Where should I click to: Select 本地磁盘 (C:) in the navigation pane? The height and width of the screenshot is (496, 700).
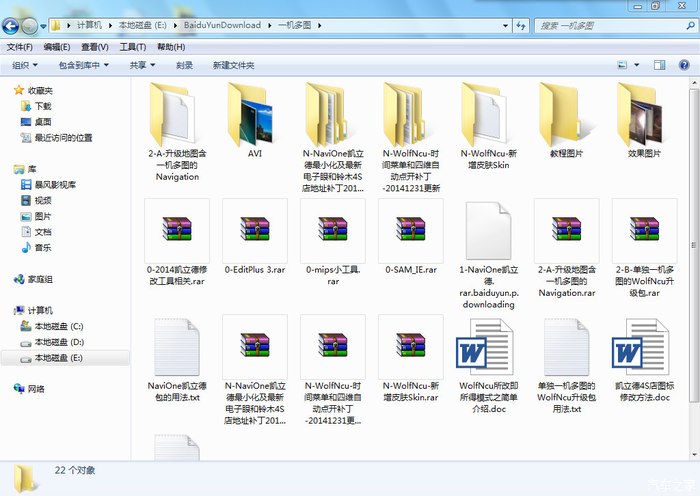[x=59, y=326]
